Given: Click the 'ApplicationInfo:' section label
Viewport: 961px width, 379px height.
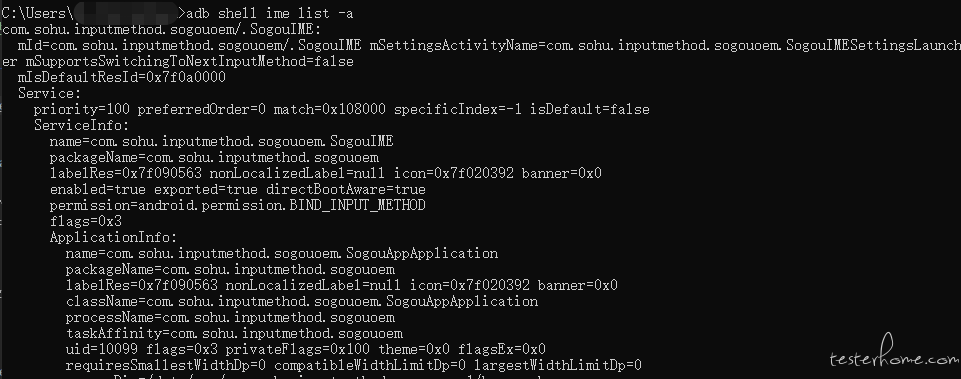Looking at the screenshot, I should tap(113, 237).
